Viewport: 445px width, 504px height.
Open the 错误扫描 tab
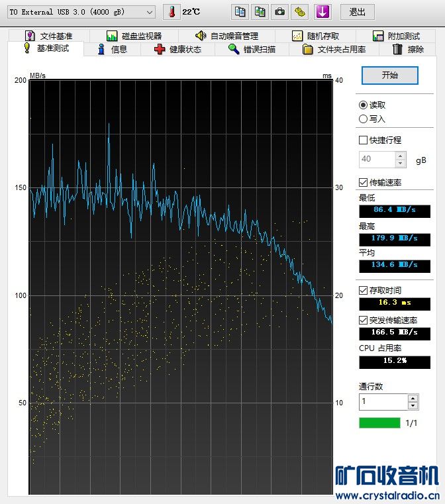tap(252, 49)
